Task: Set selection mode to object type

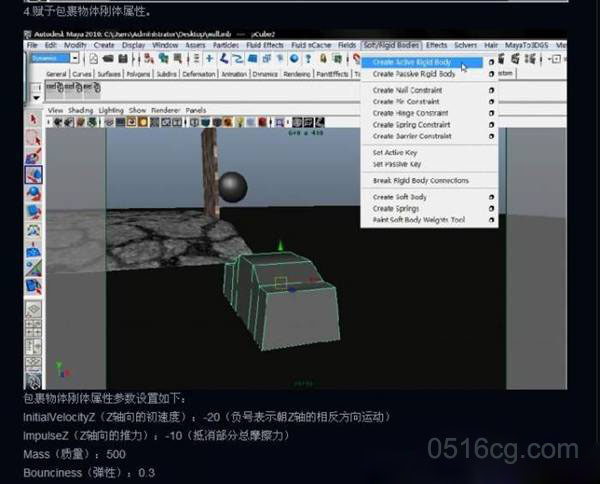Action: [x=163, y=59]
